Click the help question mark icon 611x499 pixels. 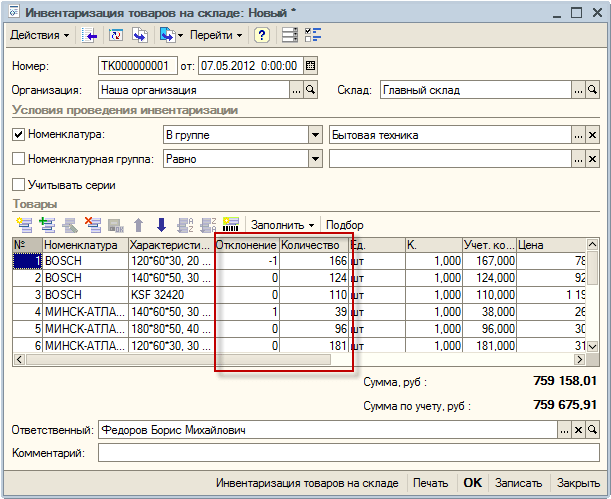pos(261,35)
